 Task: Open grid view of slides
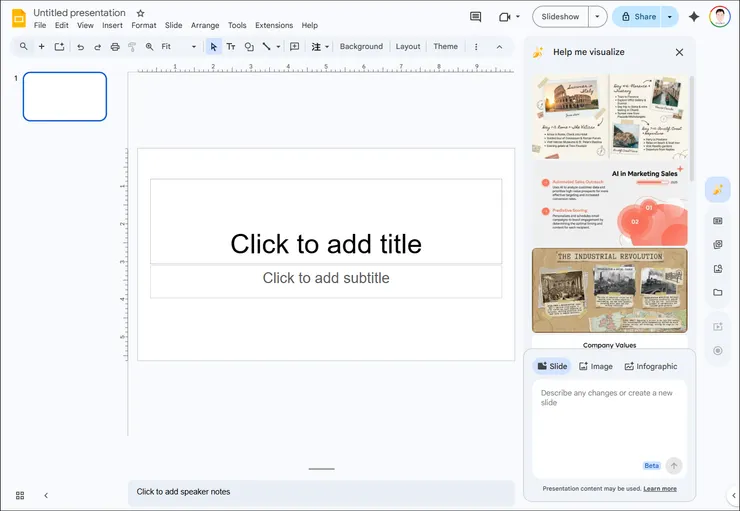pos(20,495)
